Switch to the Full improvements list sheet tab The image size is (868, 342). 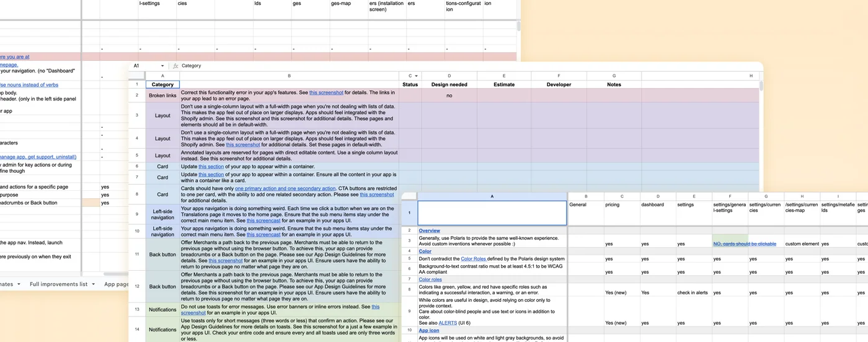58,284
